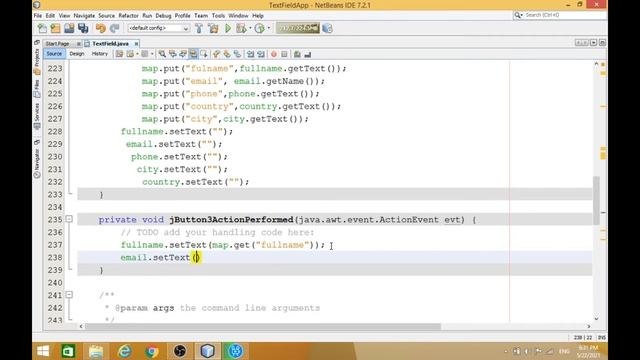Open Google Chrome from the taskbar
Screen dimensions: 640x360
point(152,351)
